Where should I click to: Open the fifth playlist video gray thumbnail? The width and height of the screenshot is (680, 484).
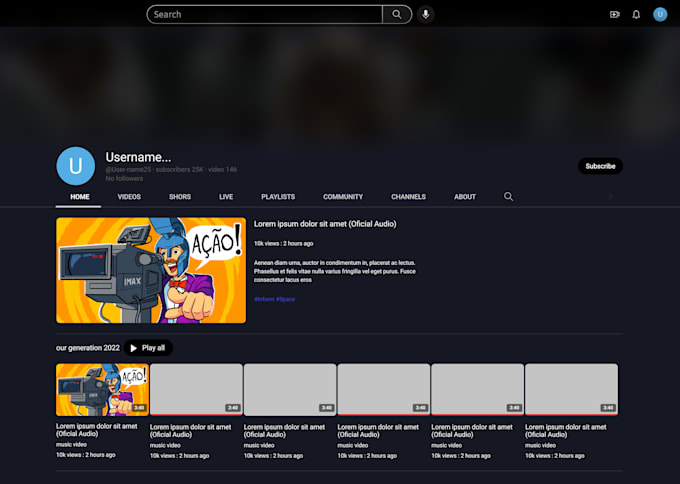[x=477, y=389]
